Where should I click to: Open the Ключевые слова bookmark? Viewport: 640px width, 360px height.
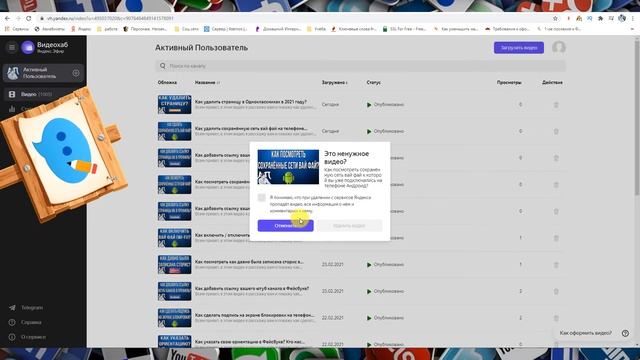[x=354, y=29]
